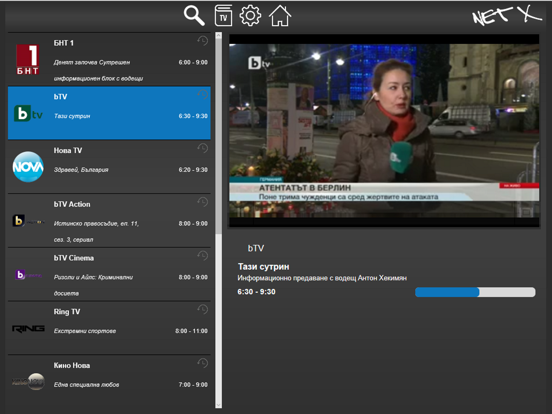The height and width of the screenshot is (414, 552).
Task: Open catch-up history for Нова TV
Action: tap(202, 148)
